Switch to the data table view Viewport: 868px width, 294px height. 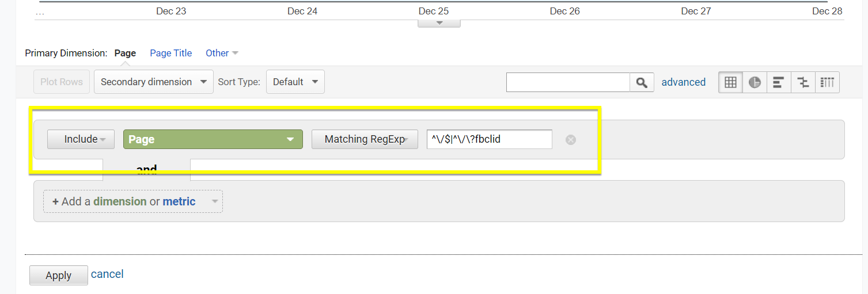point(730,82)
